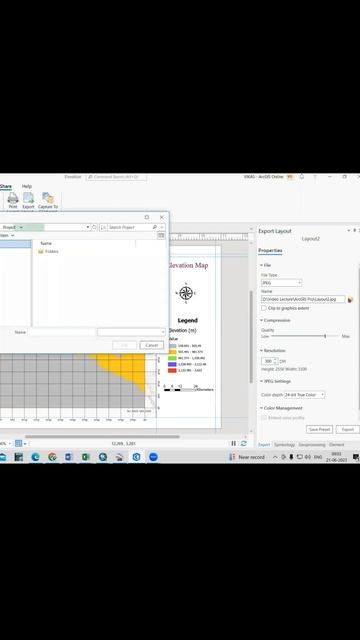Viewport: 360px width, 640px height.
Task: Click the Capture To Clipboard ribbon icon
Action: coord(48,201)
